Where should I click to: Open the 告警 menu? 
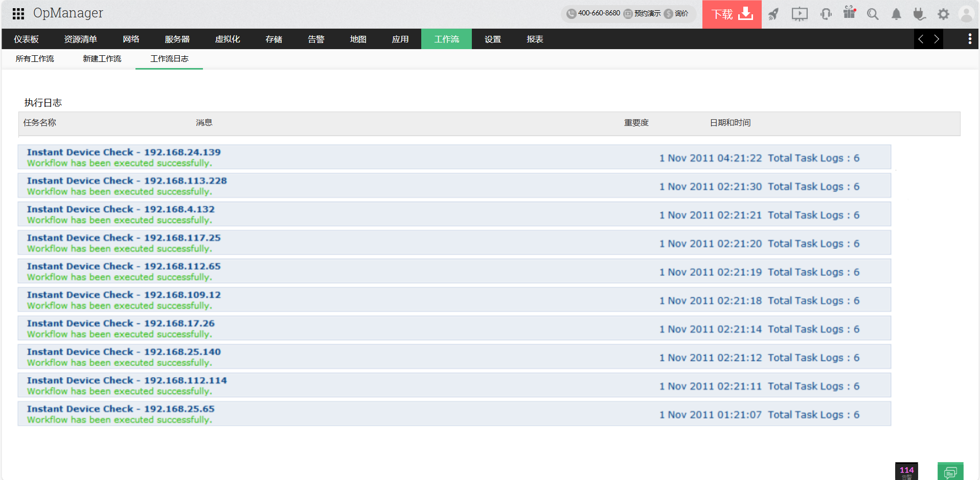pos(316,39)
